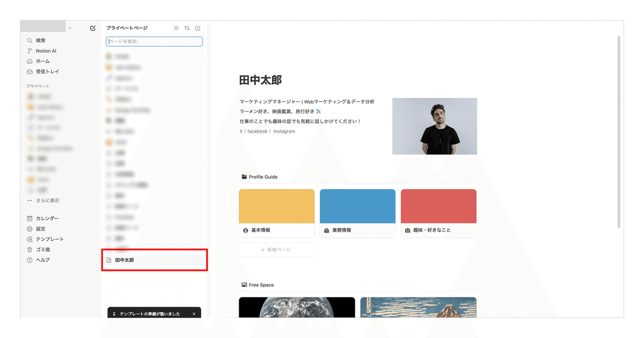Click the page vertical scrollbar
This screenshot has width=644, height=338.
pos(619,132)
